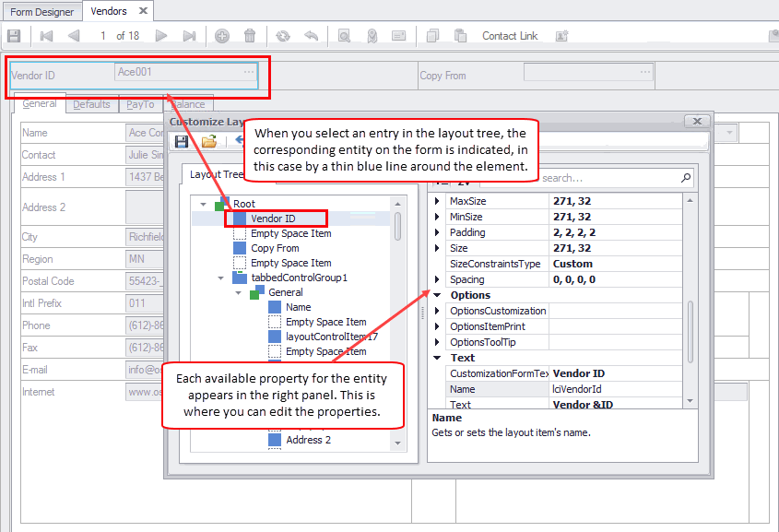
Task: Expand the Padding property row
Action: tap(437, 232)
